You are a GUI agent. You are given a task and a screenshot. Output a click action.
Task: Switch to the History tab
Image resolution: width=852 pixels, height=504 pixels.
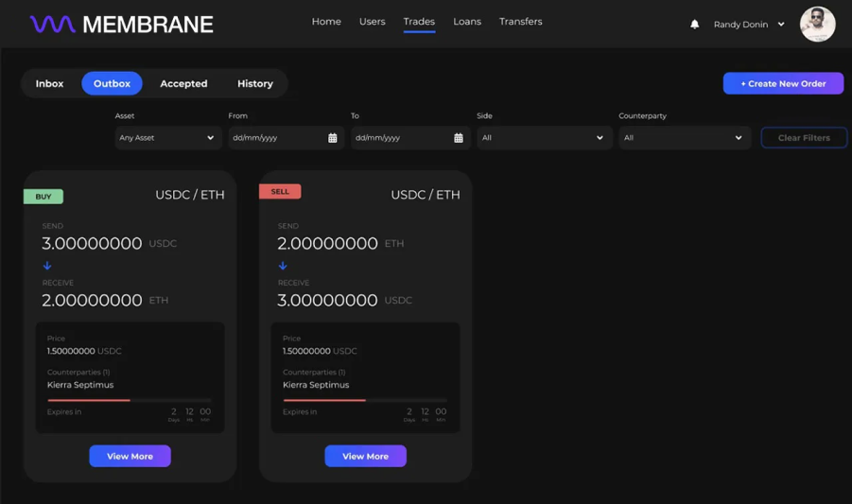pyautogui.click(x=254, y=84)
